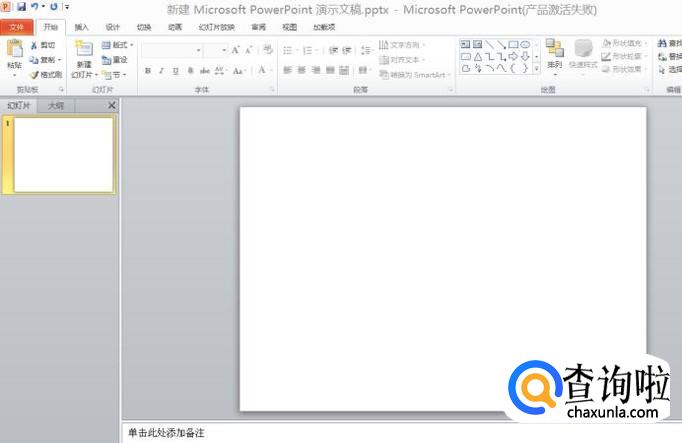This screenshot has width=682, height=443.
Task: Click the Redo/Repeat icon in quick access toolbar
Action: 53,7
